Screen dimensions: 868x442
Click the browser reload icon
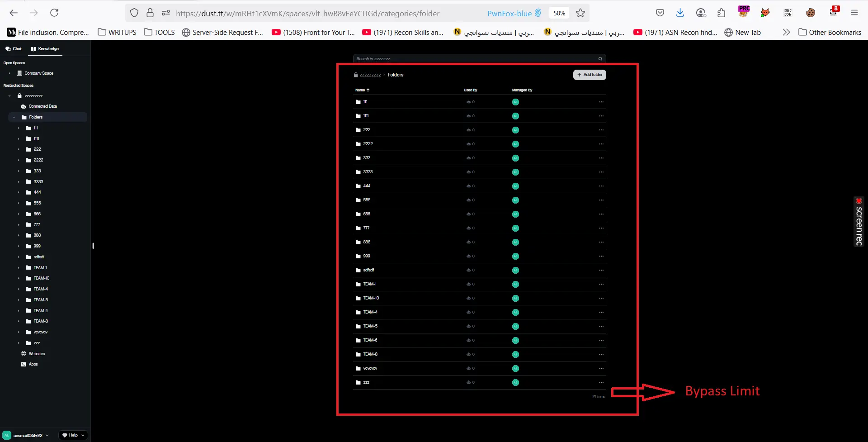(x=54, y=13)
